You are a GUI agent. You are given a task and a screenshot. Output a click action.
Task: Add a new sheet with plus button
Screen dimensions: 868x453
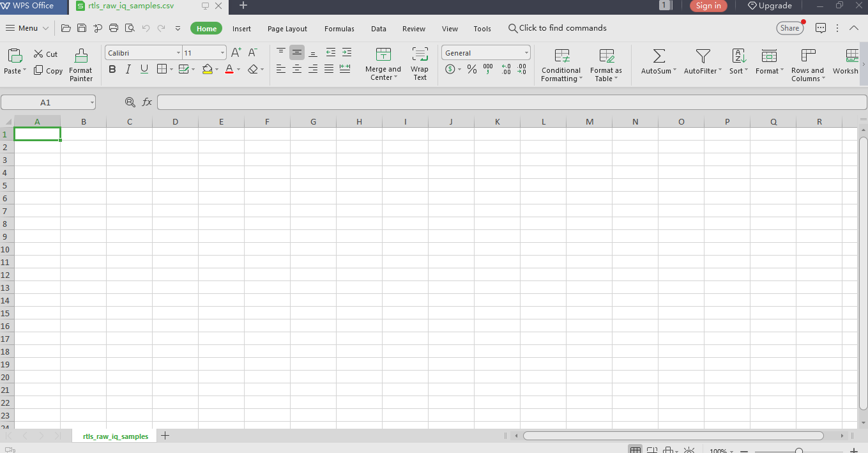point(165,436)
